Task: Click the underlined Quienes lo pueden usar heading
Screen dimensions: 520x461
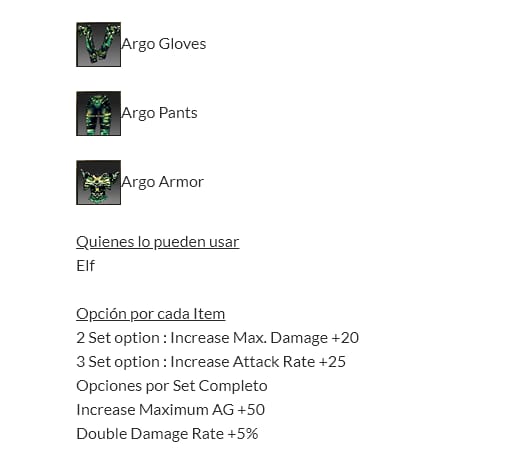Action: click(158, 242)
